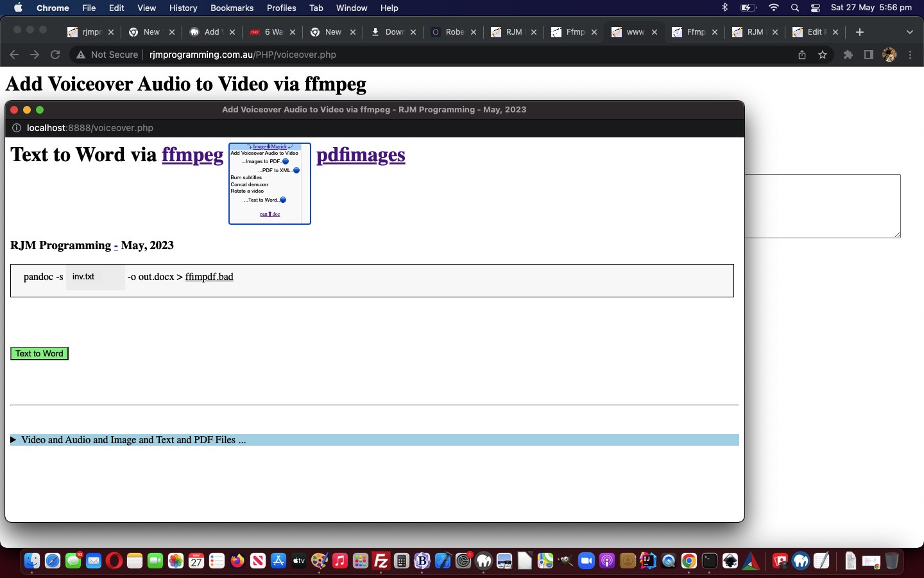Open the Trash in the dock
The width and height of the screenshot is (924, 578).
point(892,561)
